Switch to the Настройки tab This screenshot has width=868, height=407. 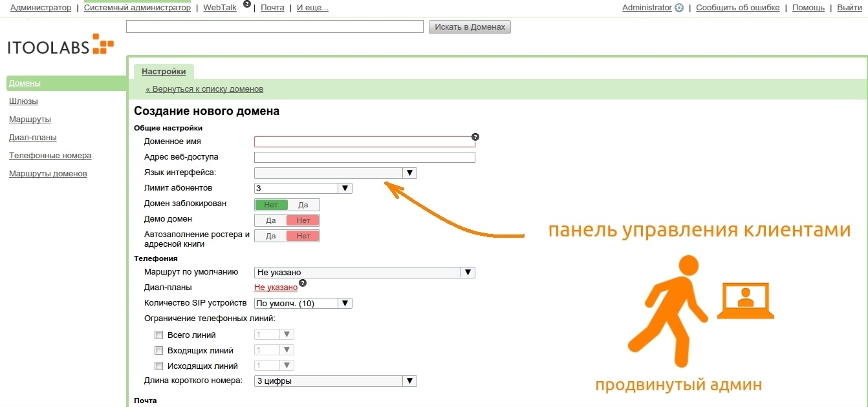point(164,71)
